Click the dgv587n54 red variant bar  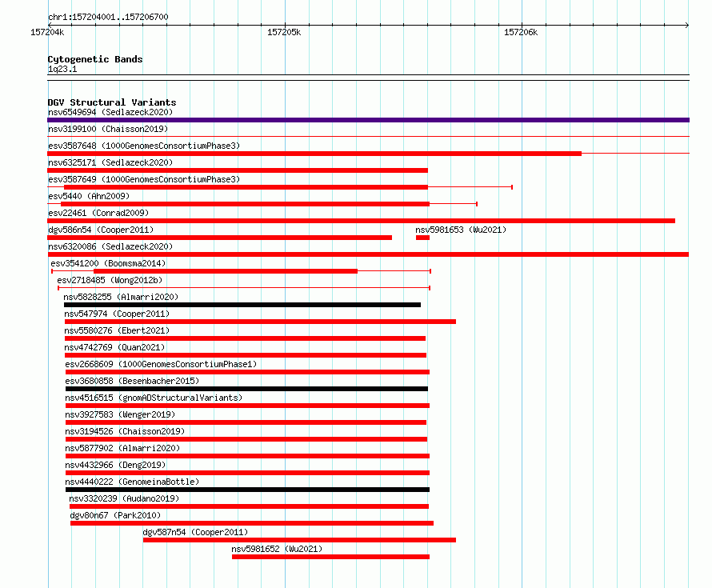(299, 540)
